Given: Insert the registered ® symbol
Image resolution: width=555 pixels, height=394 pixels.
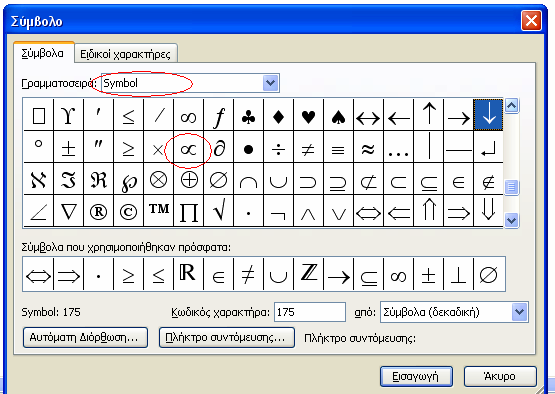Looking at the screenshot, I should (x=98, y=211).
